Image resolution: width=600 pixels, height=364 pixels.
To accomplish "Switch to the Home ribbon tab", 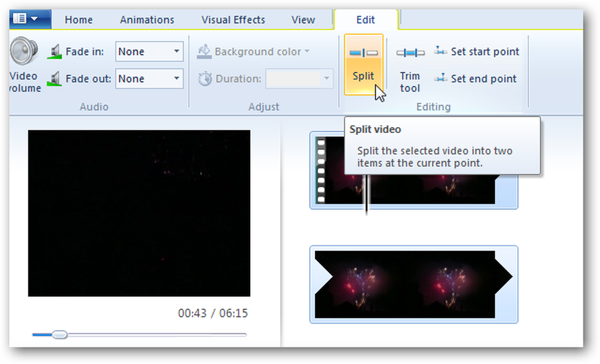I will 79,20.
